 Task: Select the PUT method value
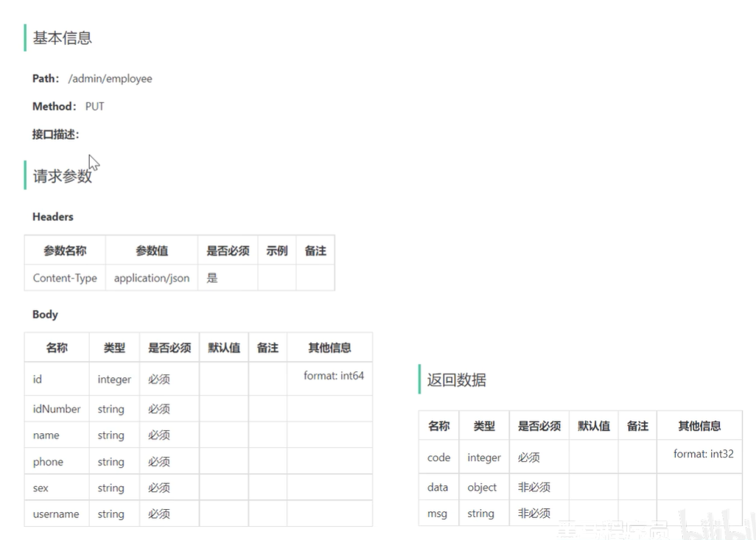pyautogui.click(x=95, y=107)
